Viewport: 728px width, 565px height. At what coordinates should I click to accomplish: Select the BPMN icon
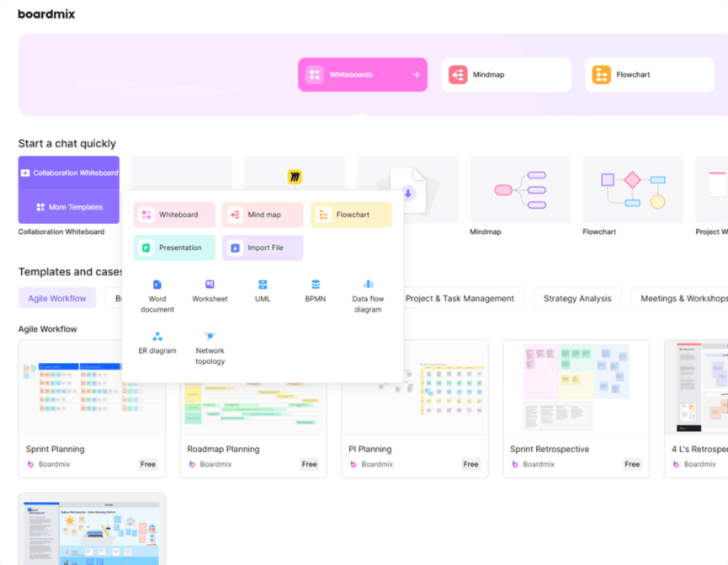tap(316, 285)
